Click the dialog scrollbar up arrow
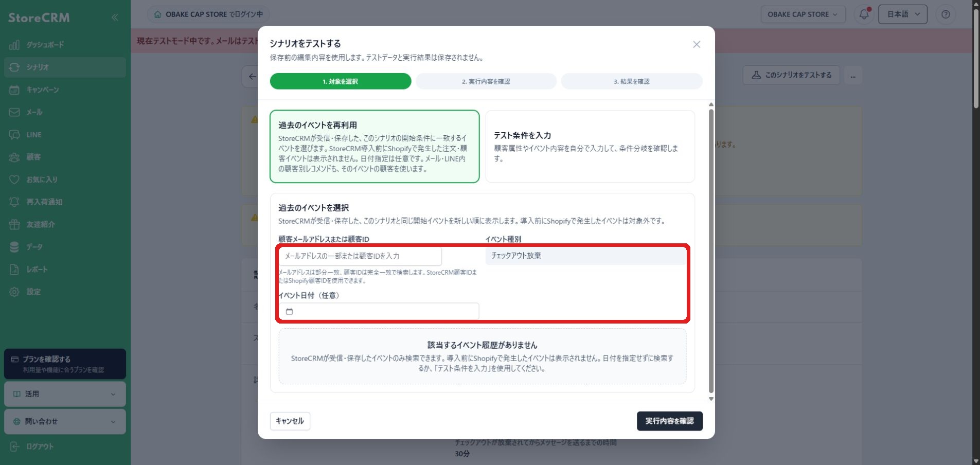This screenshot has width=980, height=465. [x=711, y=104]
